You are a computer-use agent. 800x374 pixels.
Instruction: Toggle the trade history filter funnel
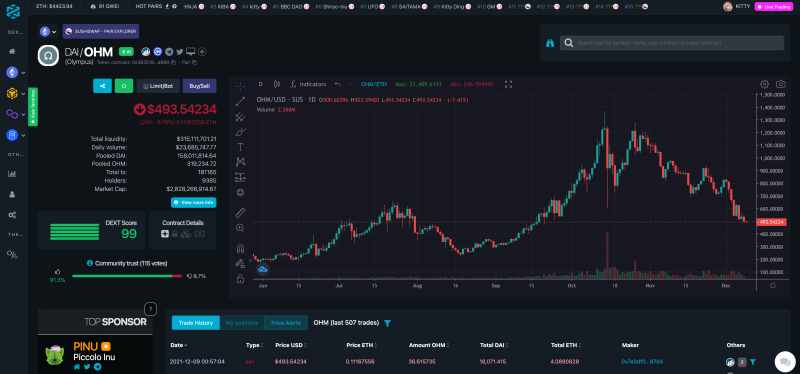[x=387, y=323]
